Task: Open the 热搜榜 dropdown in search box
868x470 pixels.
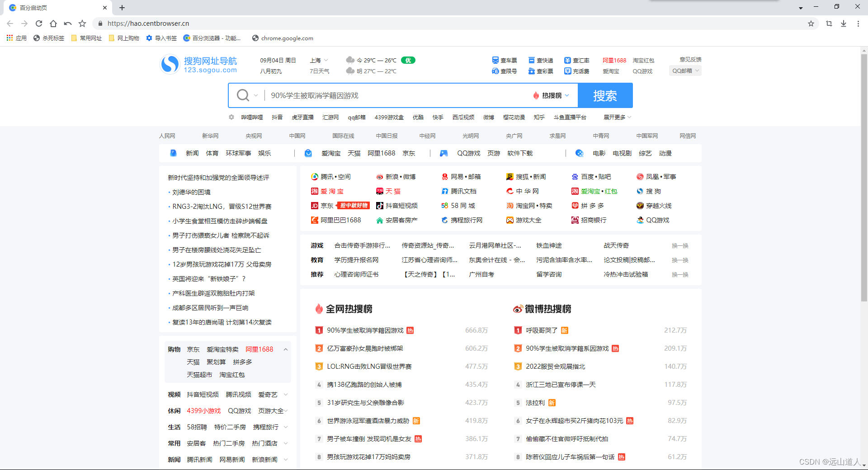Action: [x=551, y=95]
